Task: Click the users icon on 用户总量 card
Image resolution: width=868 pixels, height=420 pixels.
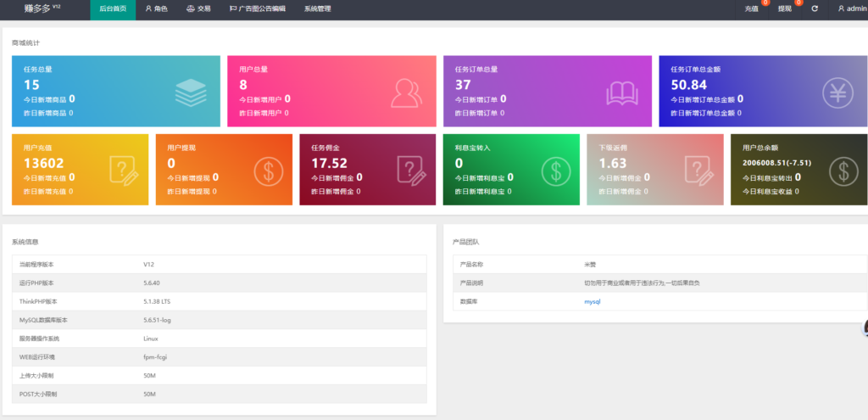Action: pyautogui.click(x=406, y=92)
